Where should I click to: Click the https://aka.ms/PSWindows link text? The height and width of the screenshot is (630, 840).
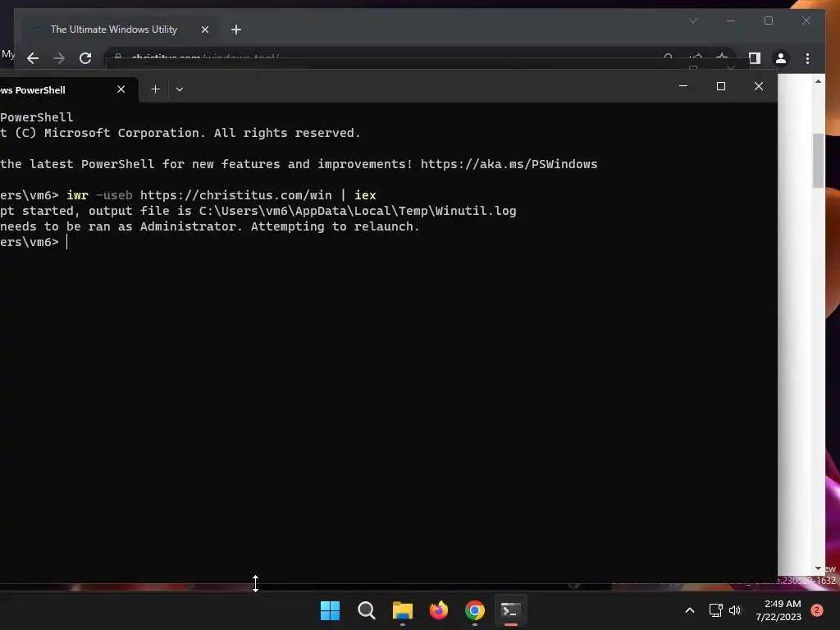coord(509,164)
